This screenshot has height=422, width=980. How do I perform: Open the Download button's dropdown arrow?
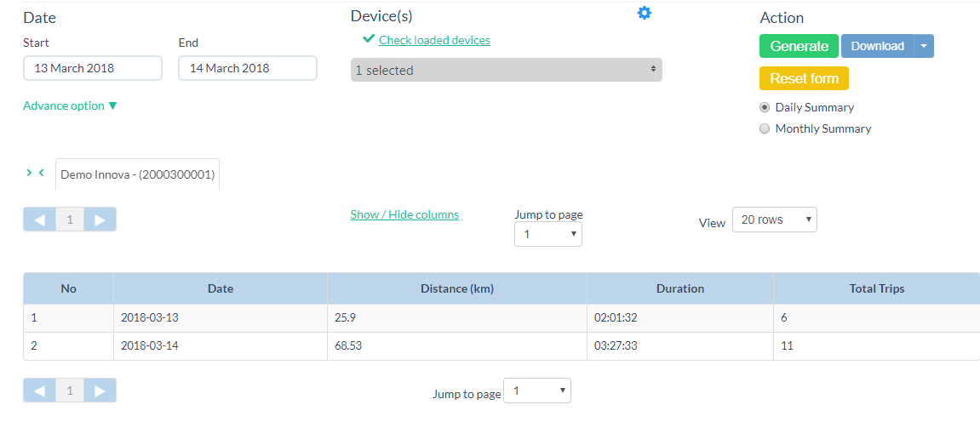click(x=924, y=46)
